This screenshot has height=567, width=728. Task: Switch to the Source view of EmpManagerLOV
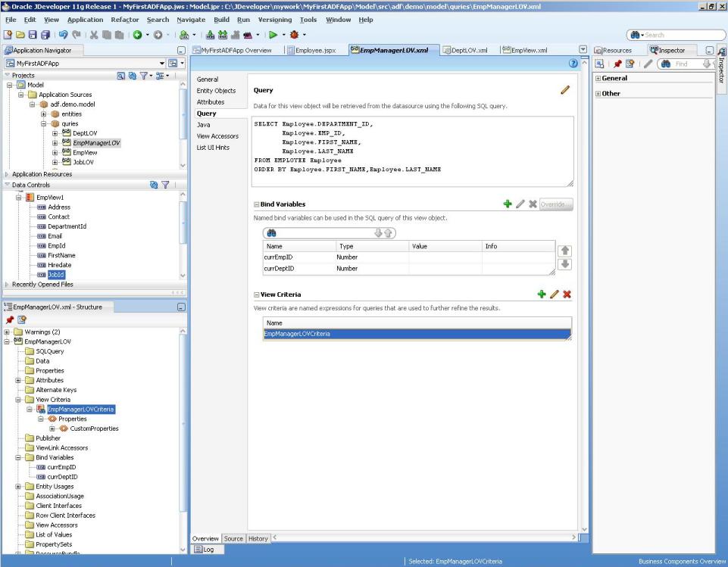click(234, 538)
